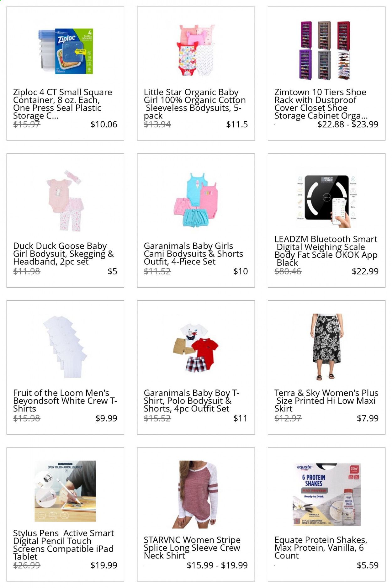The image size is (392, 588).
Task: Open the Terra & Sky maxi skirt photo
Action: coord(326,347)
